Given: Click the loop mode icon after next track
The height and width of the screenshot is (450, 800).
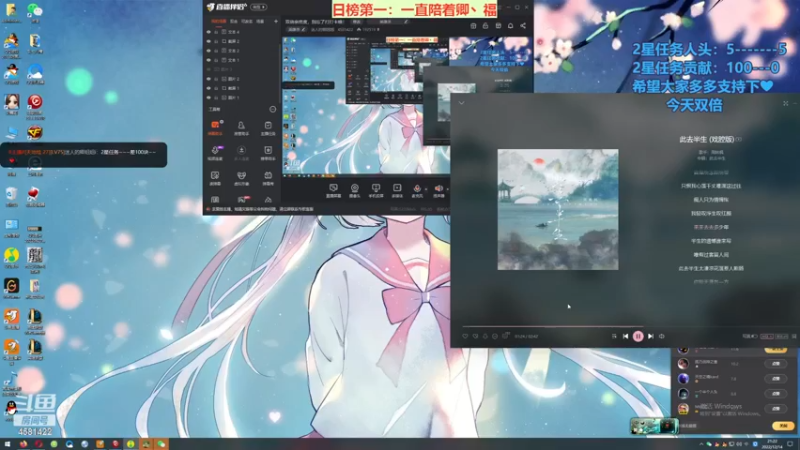Looking at the screenshot, I should (x=662, y=336).
